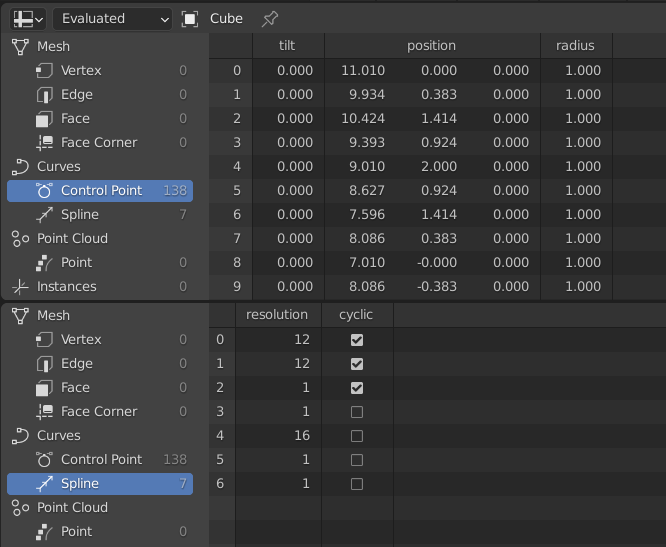Select highlighted Spline row with 7
The height and width of the screenshot is (547, 666).
(100, 484)
